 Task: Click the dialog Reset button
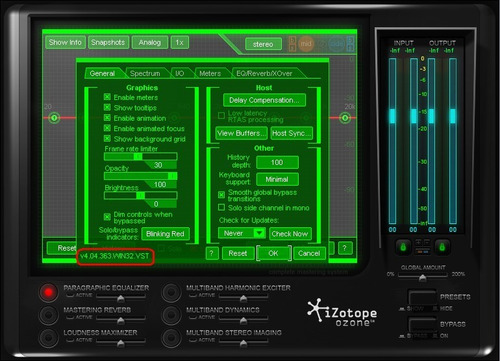pyautogui.click(x=238, y=253)
